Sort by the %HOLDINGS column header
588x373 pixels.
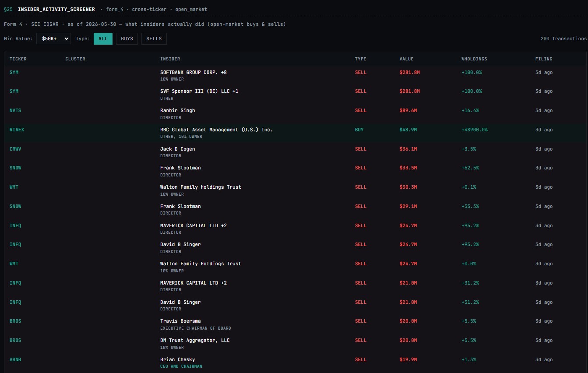[474, 59]
